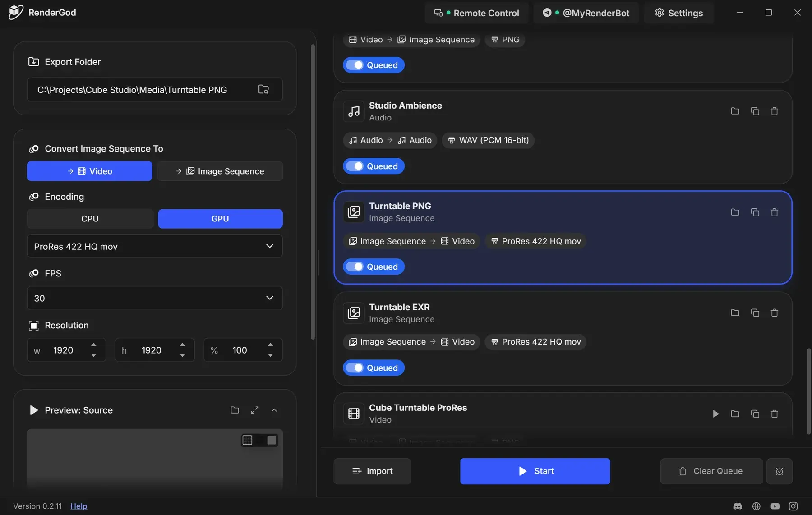Open preview source folder icon
Viewport: 812px width, 515px height.
click(x=235, y=410)
